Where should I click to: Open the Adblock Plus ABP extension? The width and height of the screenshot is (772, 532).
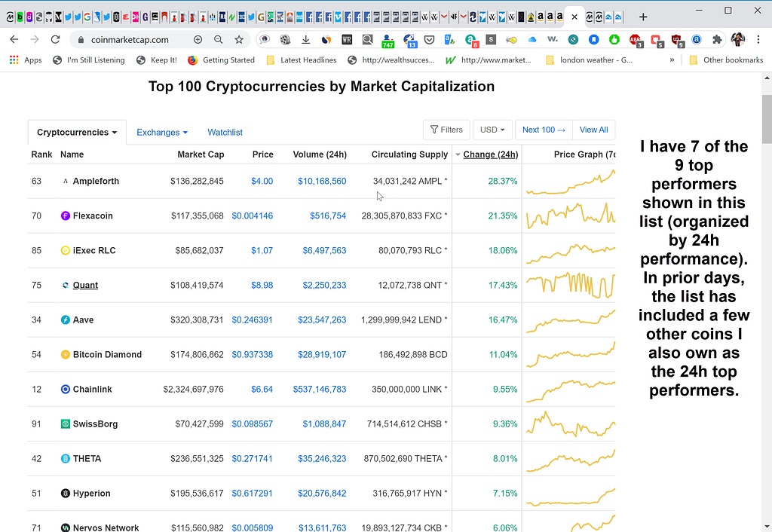tap(635, 41)
